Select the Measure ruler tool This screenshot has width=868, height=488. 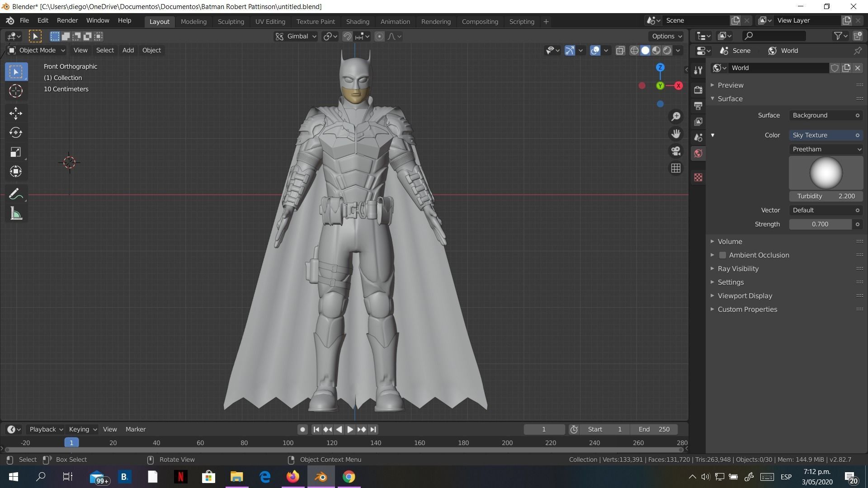coord(16,214)
